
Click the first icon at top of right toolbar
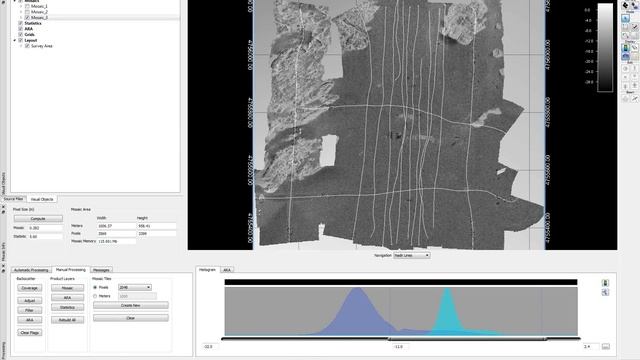[x=626, y=5]
